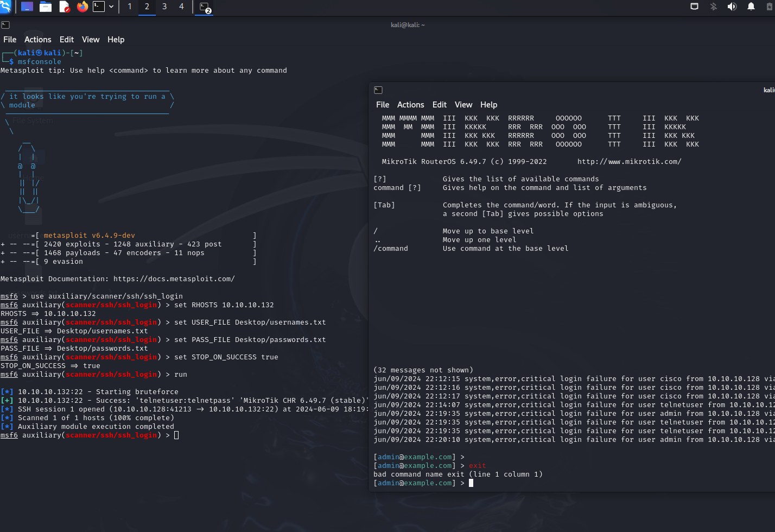Open the Kali dragon applications menu
This screenshot has width=775, height=532.
tap(5, 7)
